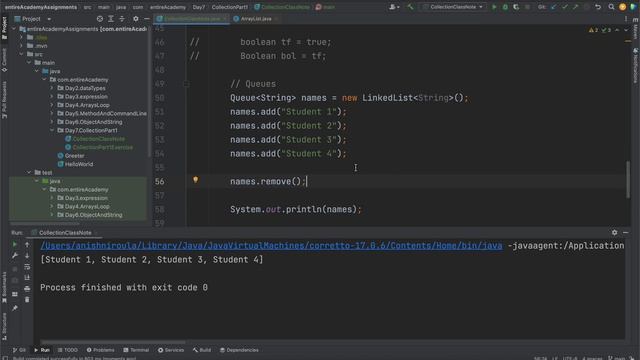
Task: Run CollectionClassNote with the green play button
Action: [x=494, y=7]
